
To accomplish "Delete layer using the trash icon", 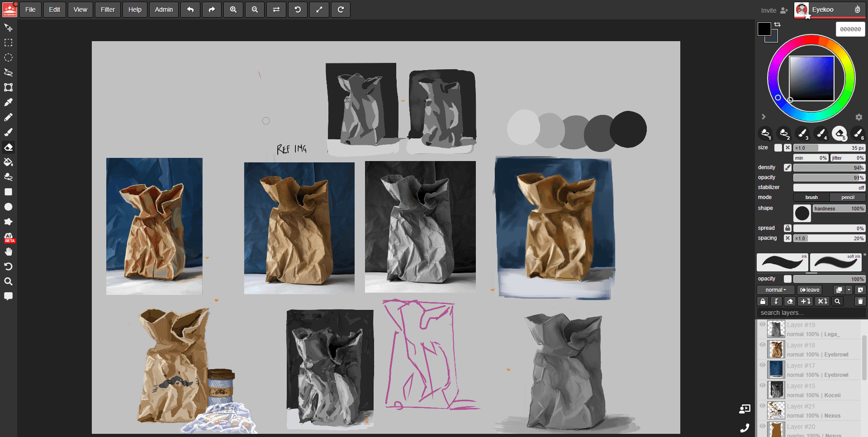I will pos(860,301).
